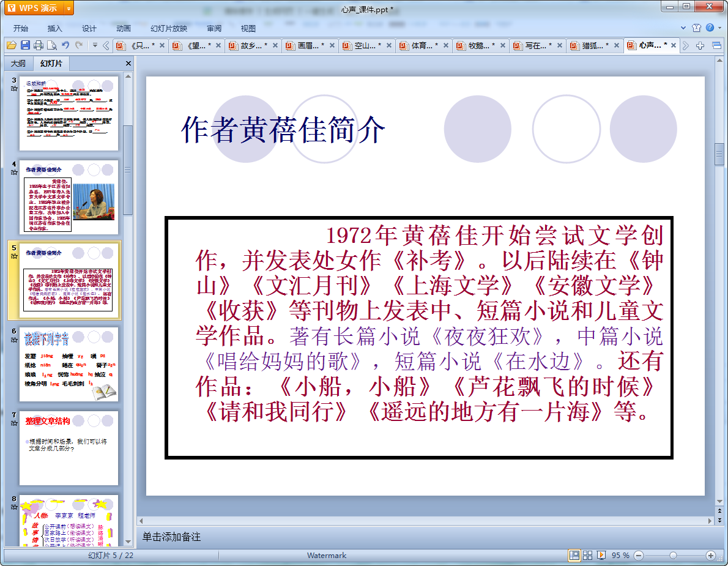This screenshot has height=566, width=728.
Task: Open the 开始 ribbon tab
Action: [20, 28]
